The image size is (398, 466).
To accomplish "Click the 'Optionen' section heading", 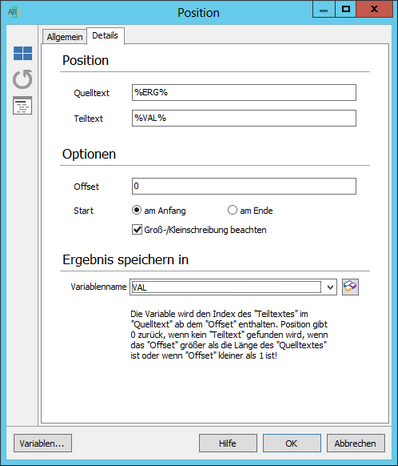I will point(89,154).
